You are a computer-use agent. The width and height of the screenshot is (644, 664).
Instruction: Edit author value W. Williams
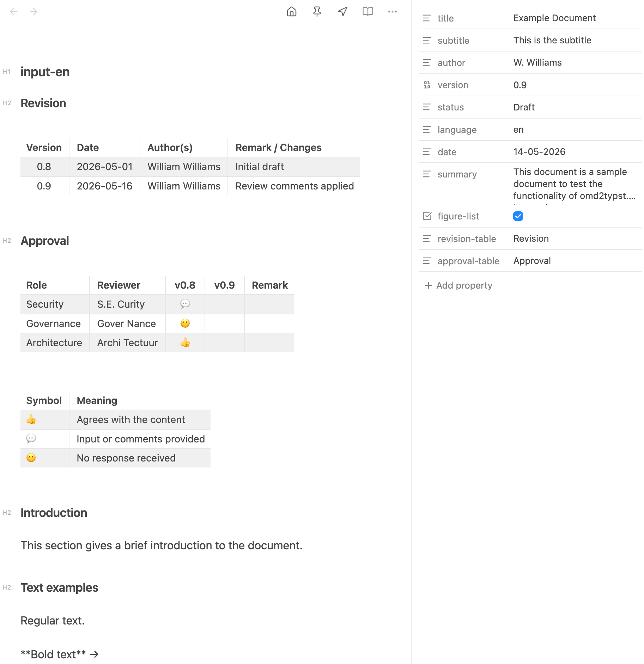pyautogui.click(x=537, y=62)
